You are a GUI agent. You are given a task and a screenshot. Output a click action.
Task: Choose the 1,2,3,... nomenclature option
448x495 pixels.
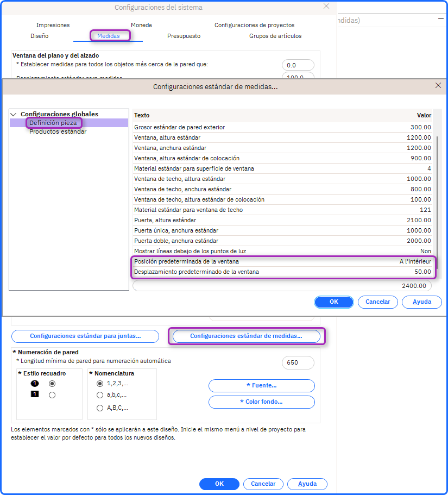point(100,384)
